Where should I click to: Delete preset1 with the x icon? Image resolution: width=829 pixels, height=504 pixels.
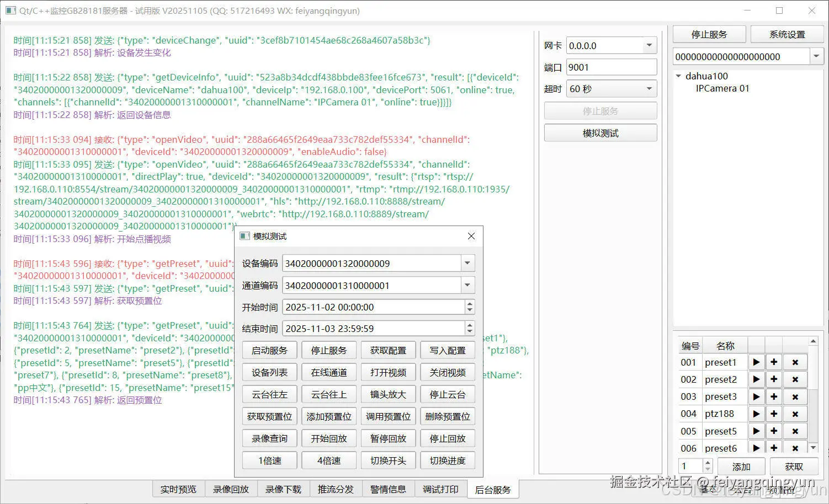tap(795, 362)
